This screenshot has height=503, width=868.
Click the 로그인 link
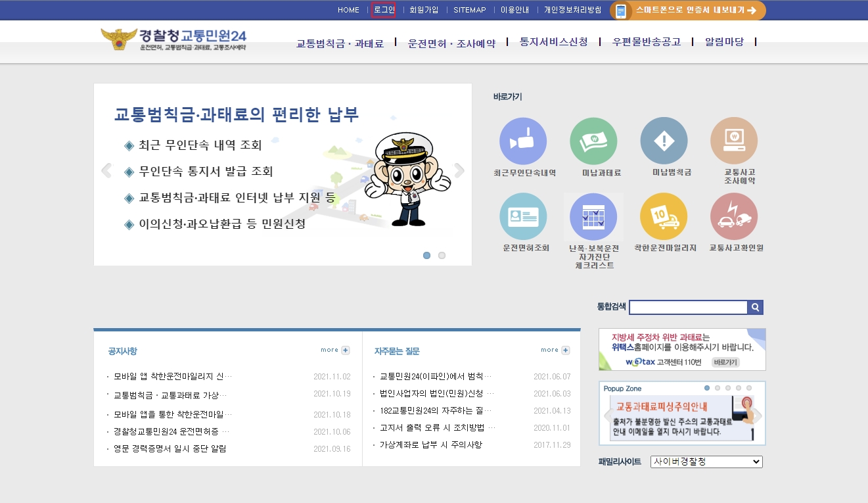[x=384, y=10]
